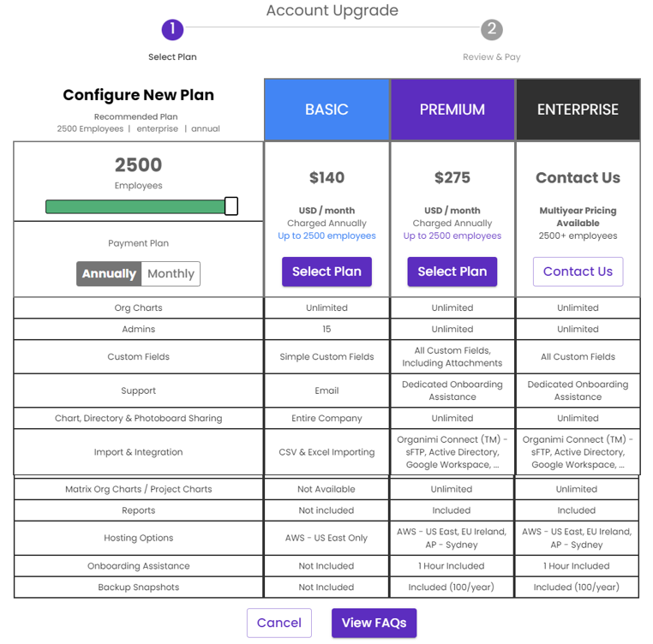Click Basic's Up to 2500 employees link
This screenshot has width=653, height=644.
[326, 236]
